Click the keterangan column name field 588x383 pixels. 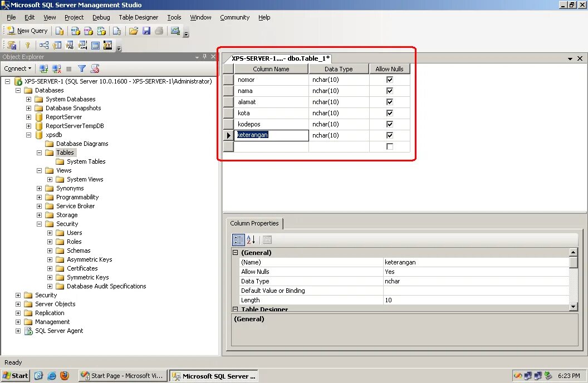click(271, 135)
